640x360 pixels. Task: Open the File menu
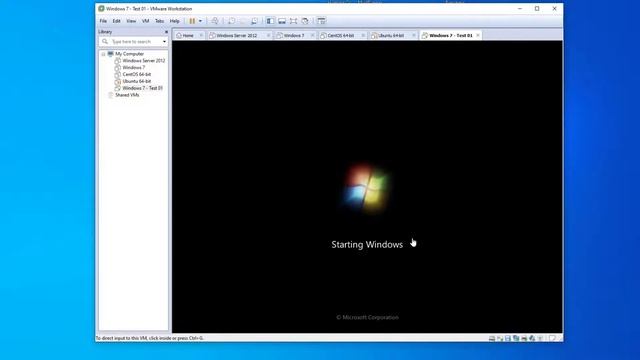tap(103, 21)
